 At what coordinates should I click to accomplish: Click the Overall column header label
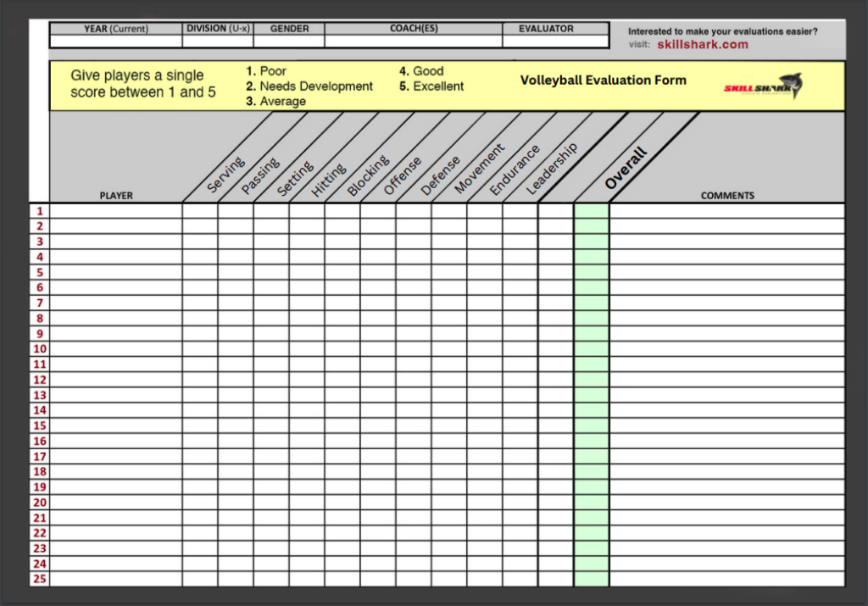626,168
